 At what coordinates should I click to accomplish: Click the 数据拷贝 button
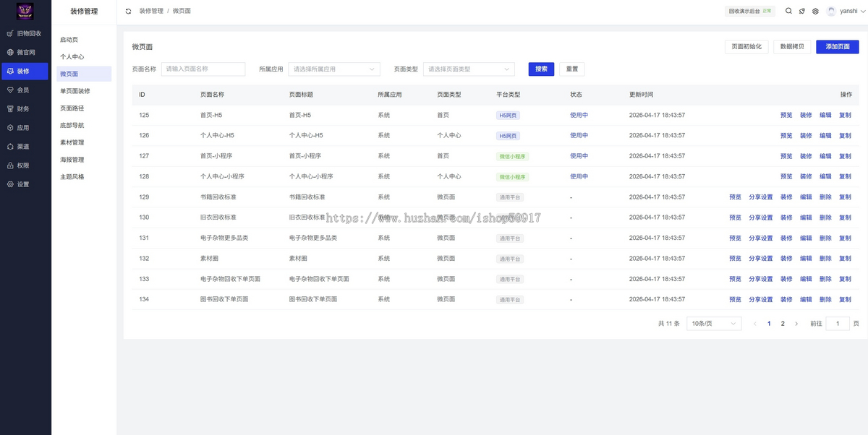(792, 46)
